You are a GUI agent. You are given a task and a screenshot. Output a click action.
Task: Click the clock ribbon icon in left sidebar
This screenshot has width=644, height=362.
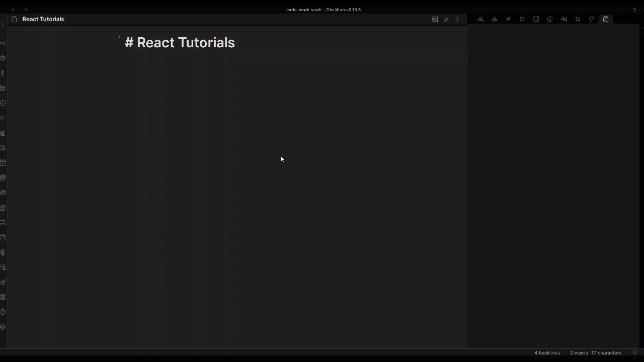click(3, 103)
